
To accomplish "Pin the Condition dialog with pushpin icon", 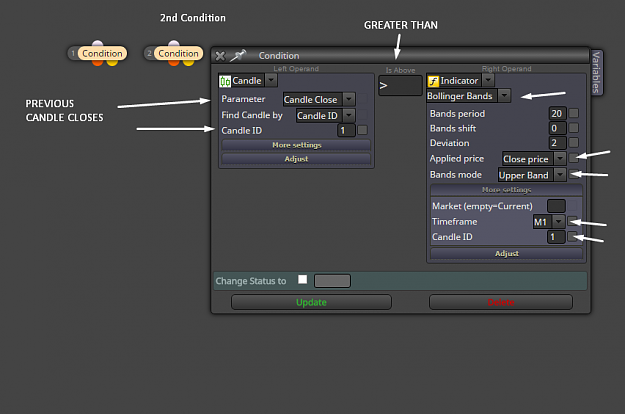I will click(x=238, y=55).
